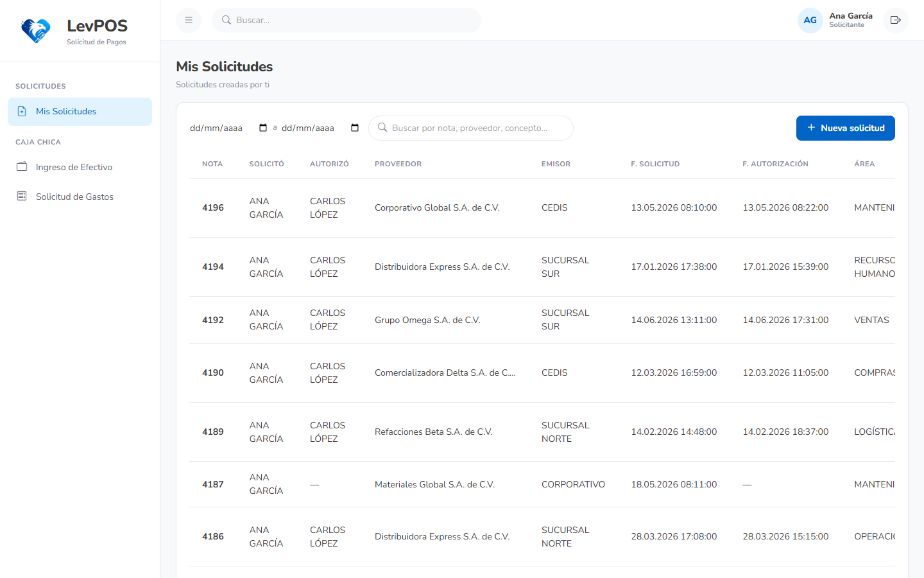This screenshot has width=924, height=578.
Task: Click the magnifier icon in top search bar
Action: pyautogui.click(x=227, y=20)
